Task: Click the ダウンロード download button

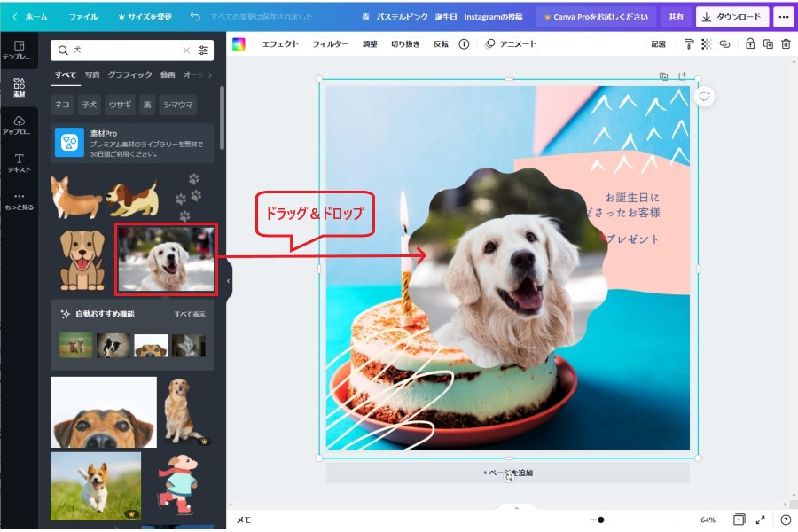Action: point(731,17)
